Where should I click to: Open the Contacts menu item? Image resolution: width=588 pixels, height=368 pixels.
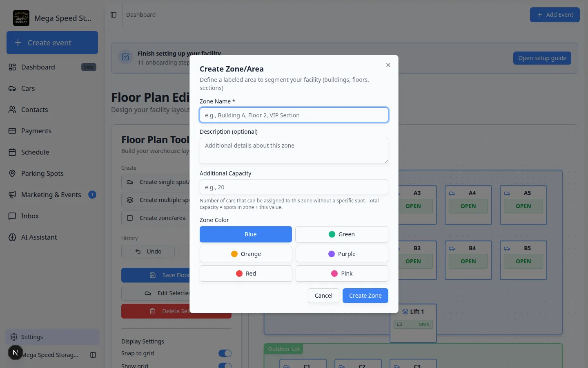click(x=52, y=110)
